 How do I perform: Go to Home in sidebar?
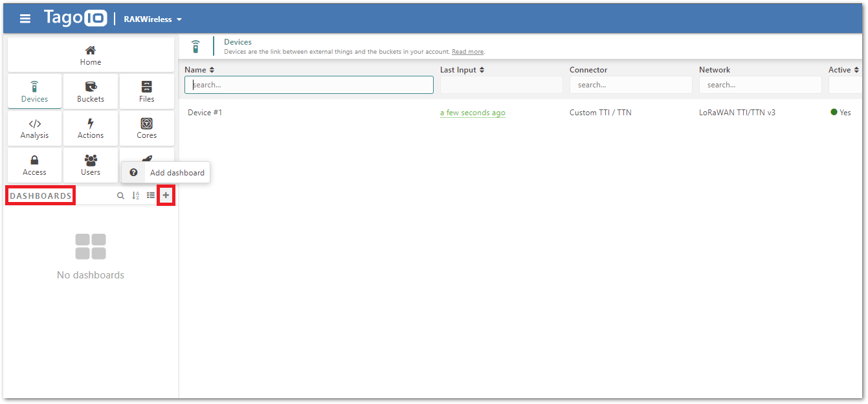click(91, 55)
